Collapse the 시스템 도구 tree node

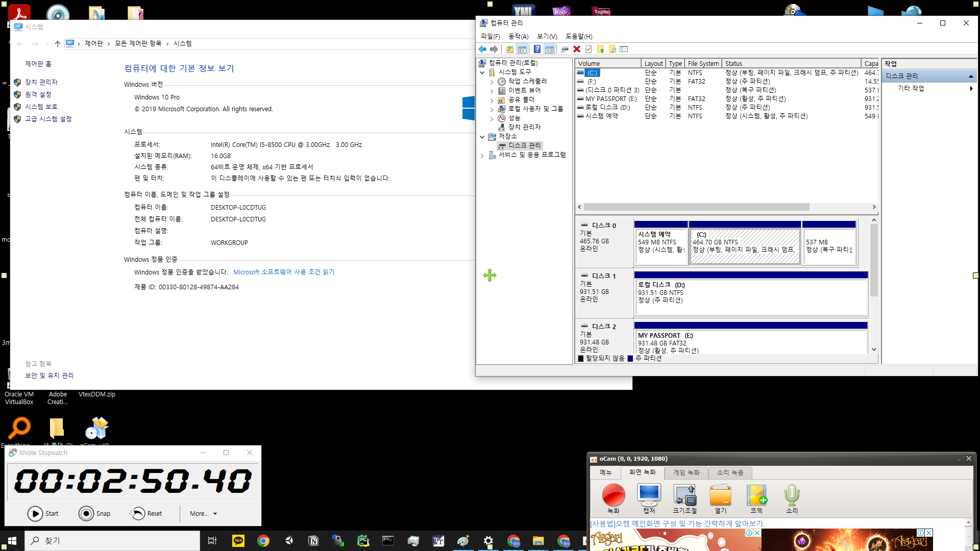(482, 72)
